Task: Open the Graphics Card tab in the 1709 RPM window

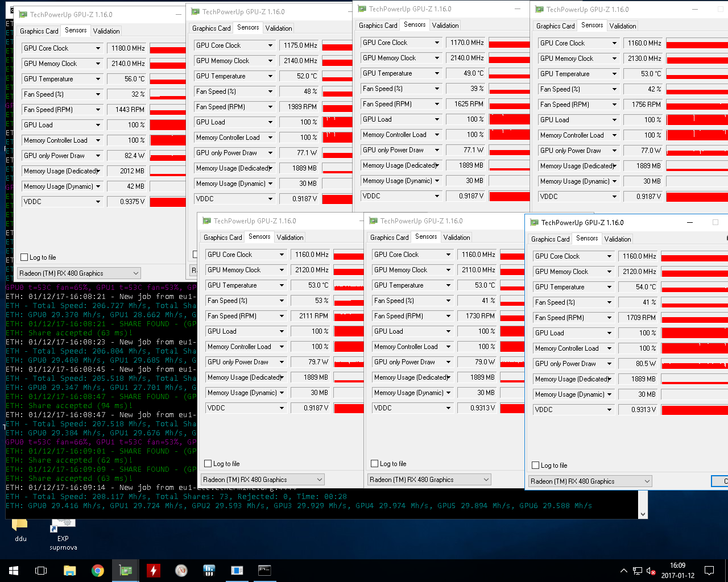Action: click(551, 239)
